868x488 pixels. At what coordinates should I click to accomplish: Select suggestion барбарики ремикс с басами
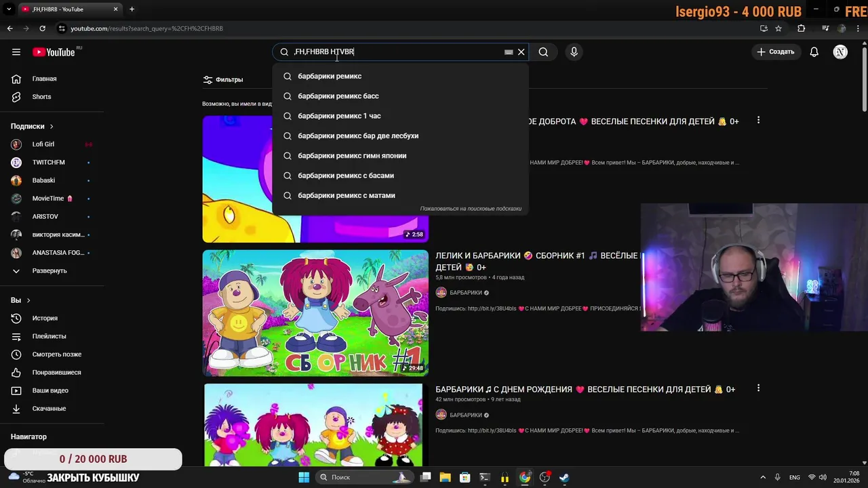[x=400, y=176]
